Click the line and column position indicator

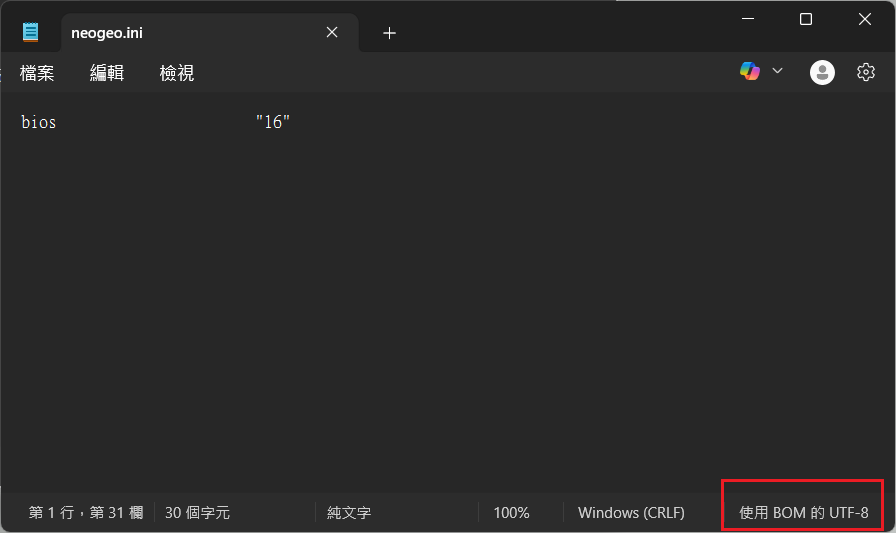[x=86, y=512]
